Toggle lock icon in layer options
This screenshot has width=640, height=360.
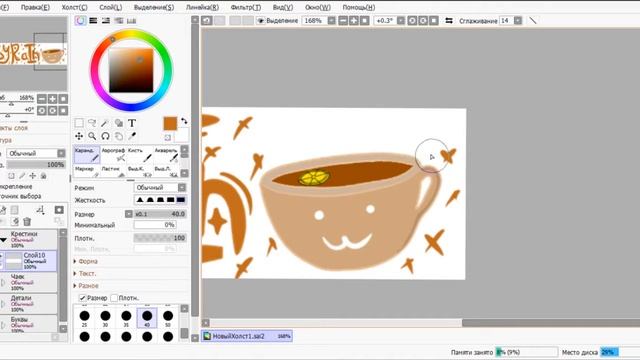pyautogui.click(x=43, y=176)
